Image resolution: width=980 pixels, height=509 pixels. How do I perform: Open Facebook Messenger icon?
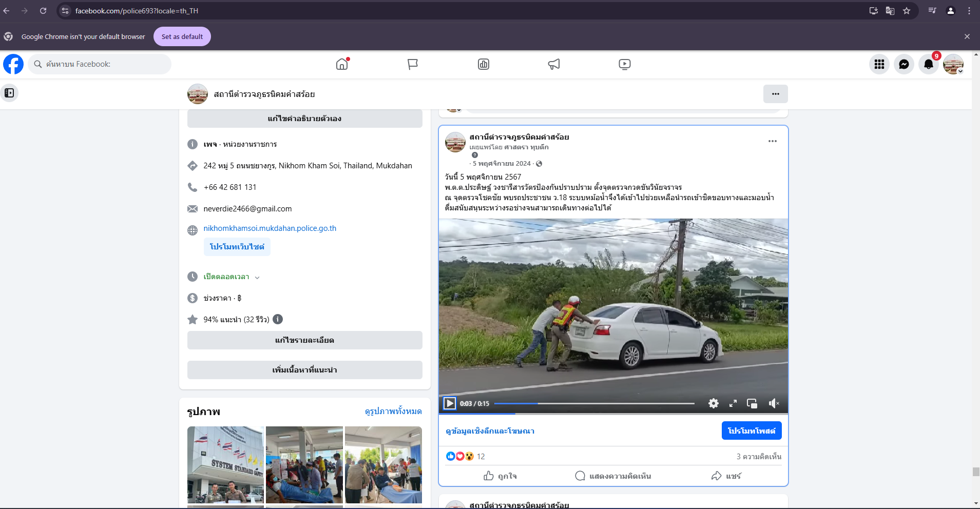click(x=904, y=64)
